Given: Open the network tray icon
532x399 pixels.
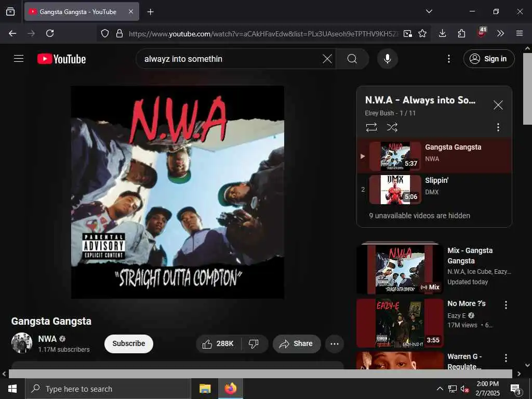Looking at the screenshot, I should [453, 389].
